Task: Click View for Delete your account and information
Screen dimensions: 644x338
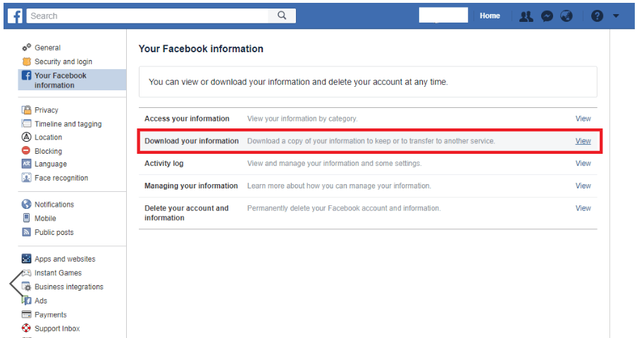Action: click(x=583, y=208)
